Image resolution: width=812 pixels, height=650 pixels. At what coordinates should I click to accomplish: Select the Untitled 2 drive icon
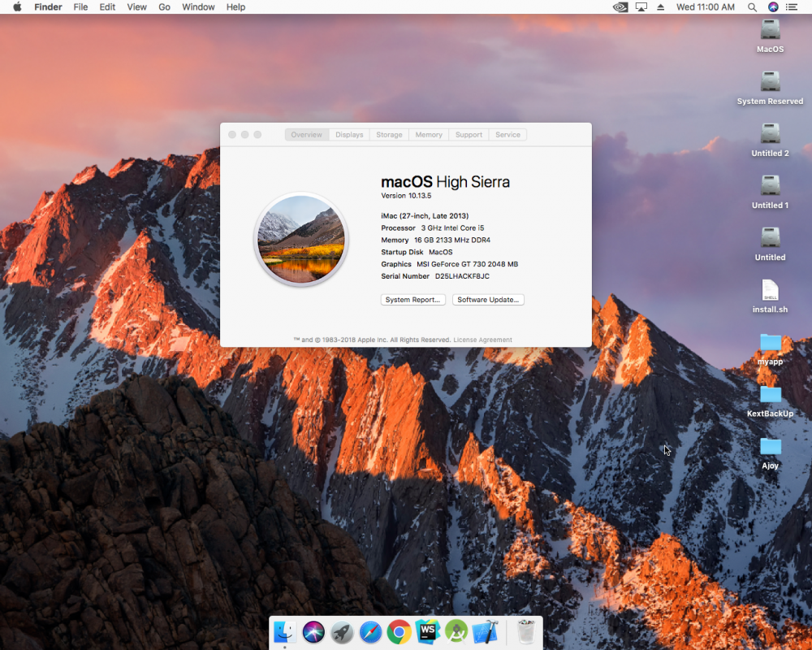point(770,133)
